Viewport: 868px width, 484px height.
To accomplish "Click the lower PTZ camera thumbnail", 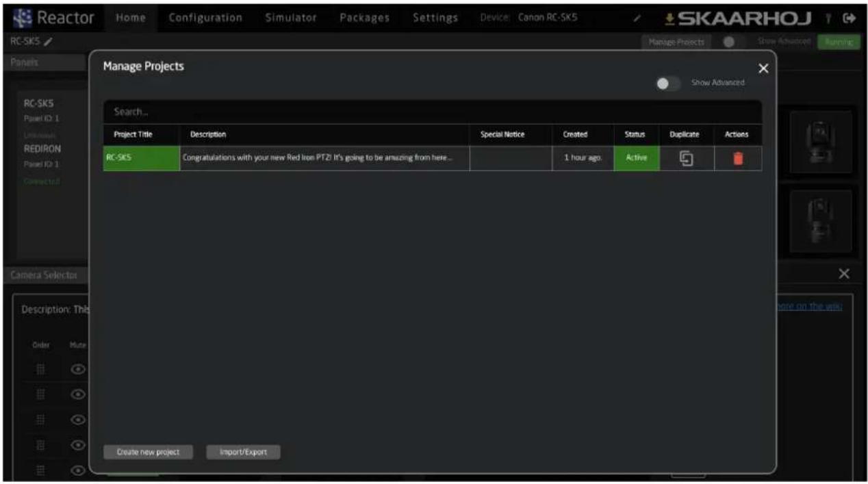I will pyautogui.click(x=821, y=222).
